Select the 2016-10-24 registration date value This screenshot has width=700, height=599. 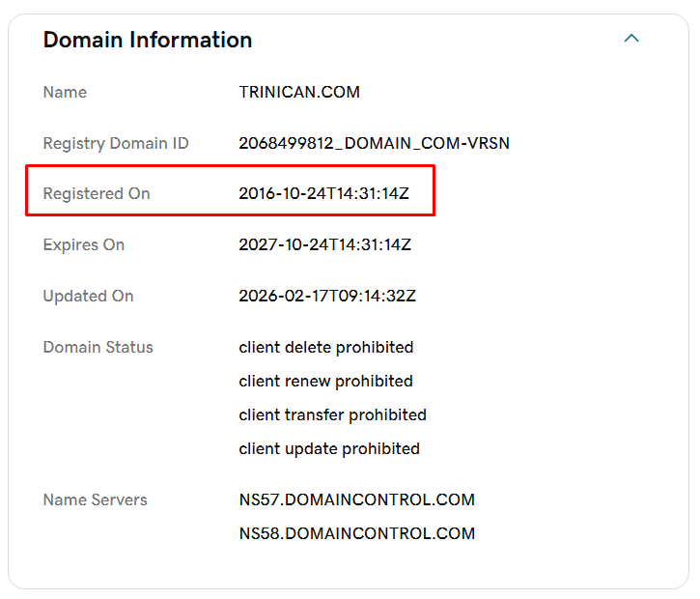coord(324,194)
